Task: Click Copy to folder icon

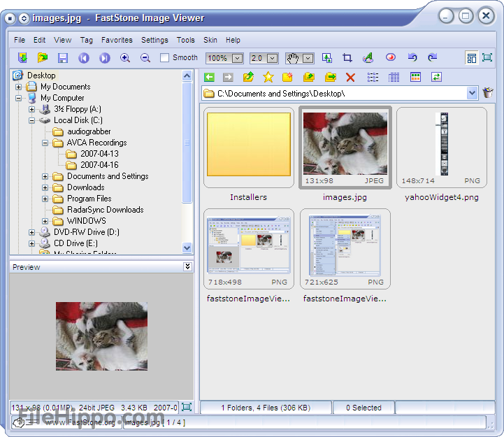Action: coord(309,77)
